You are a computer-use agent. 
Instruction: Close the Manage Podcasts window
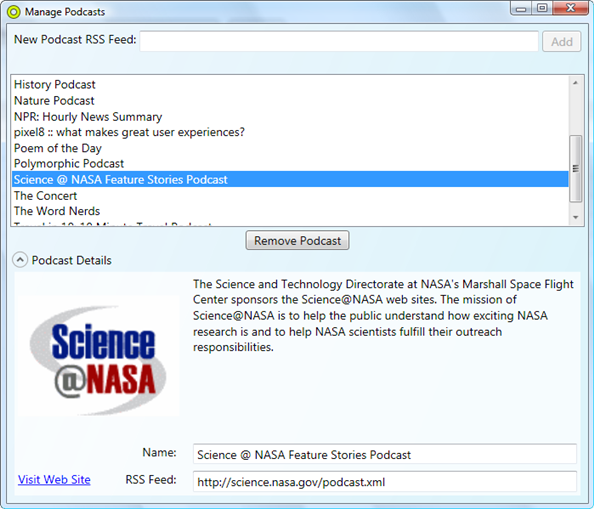pos(571,8)
